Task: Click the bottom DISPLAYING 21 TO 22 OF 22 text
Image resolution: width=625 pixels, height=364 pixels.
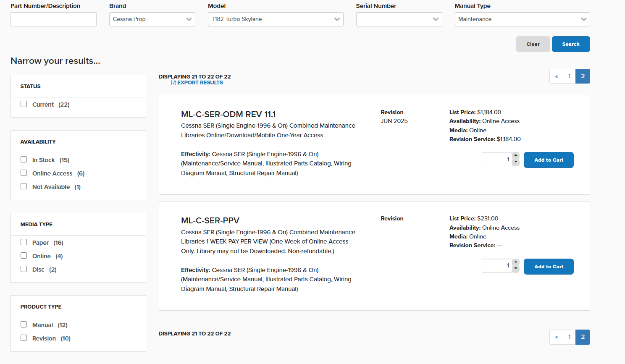Action: [x=194, y=333]
